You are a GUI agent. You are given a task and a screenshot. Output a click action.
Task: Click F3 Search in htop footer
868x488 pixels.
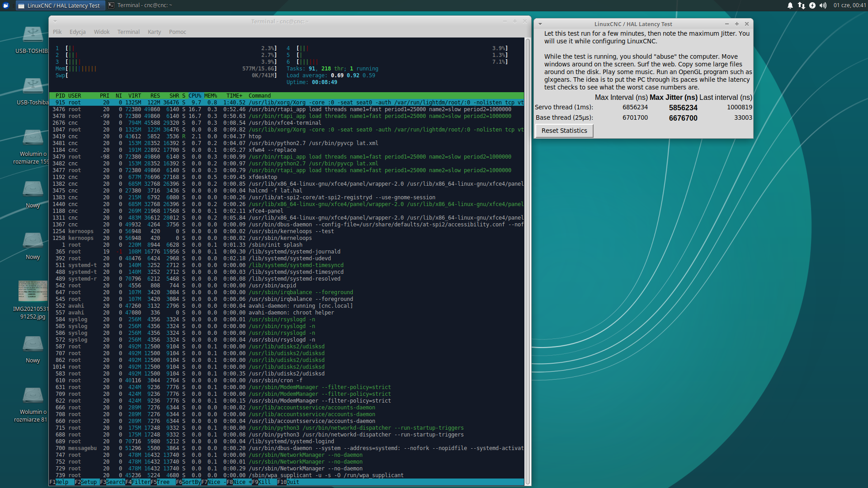(x=112, y=482)
